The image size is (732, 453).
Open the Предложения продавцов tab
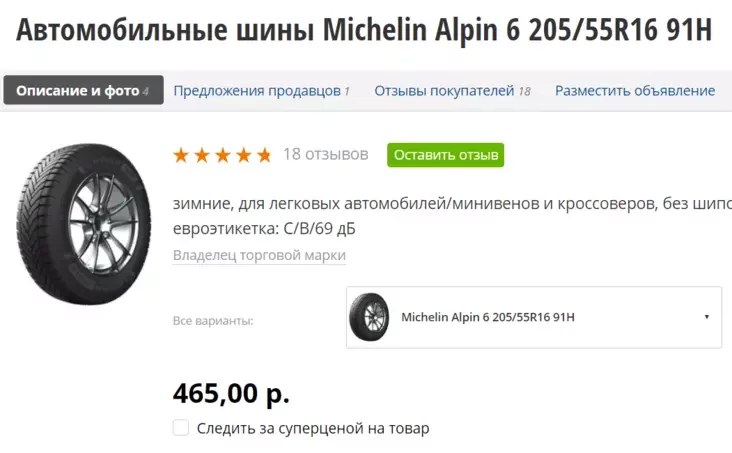tap(261, 90)
